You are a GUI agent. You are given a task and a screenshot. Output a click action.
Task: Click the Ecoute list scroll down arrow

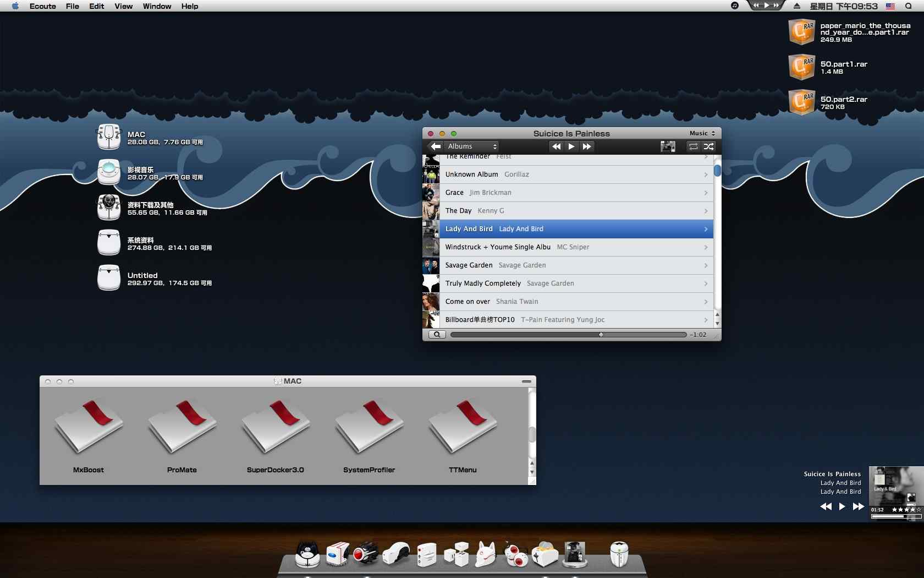pyautogui.click(x=717, y=323)
